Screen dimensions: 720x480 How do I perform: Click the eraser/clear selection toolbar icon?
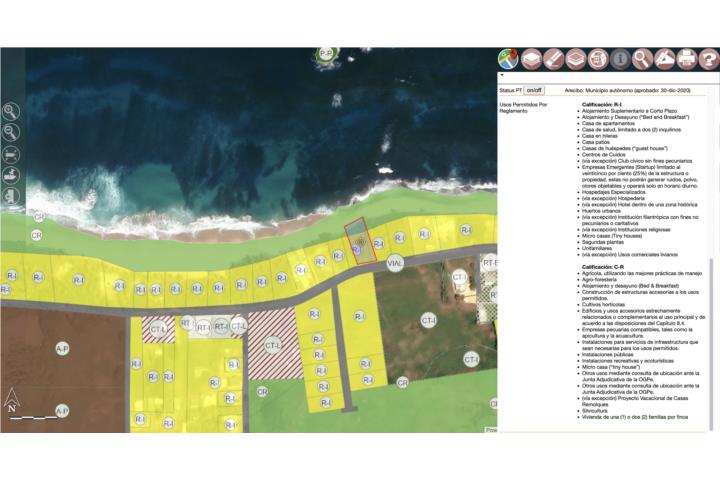click(553, 59)
